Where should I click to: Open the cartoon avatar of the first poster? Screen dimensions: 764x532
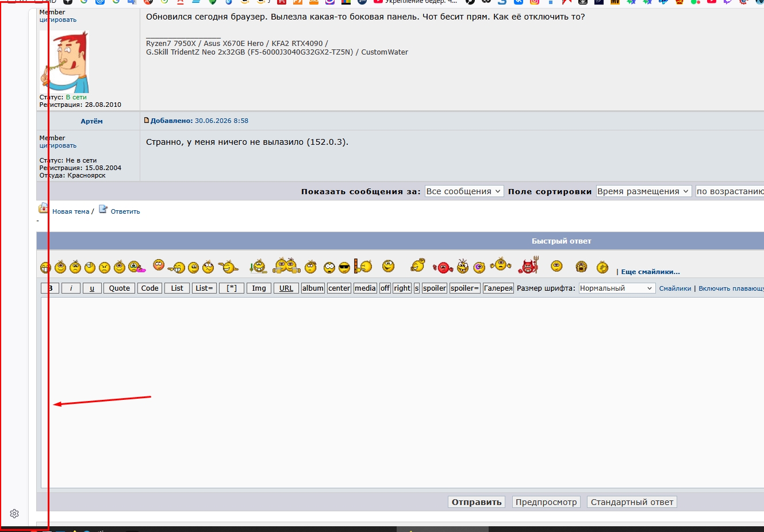coord(64,61)
